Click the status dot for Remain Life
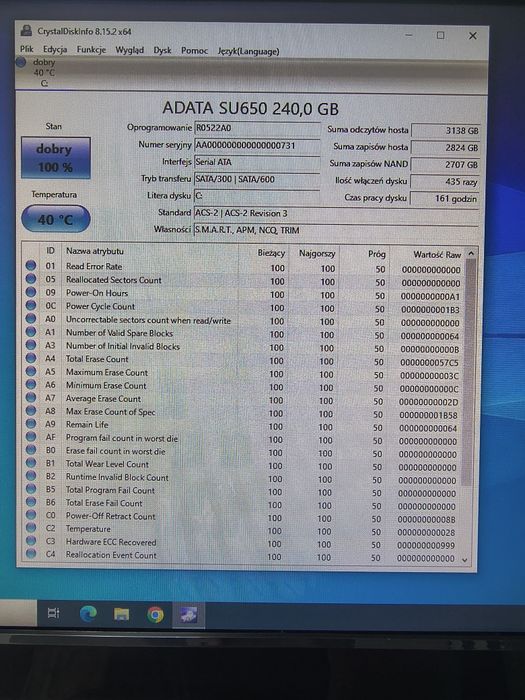The image size is (525, 700). click(31, 424)
